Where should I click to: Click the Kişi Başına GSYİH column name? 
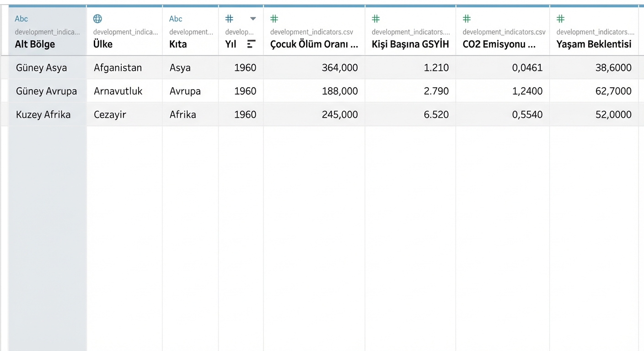(x=410, y=44)
